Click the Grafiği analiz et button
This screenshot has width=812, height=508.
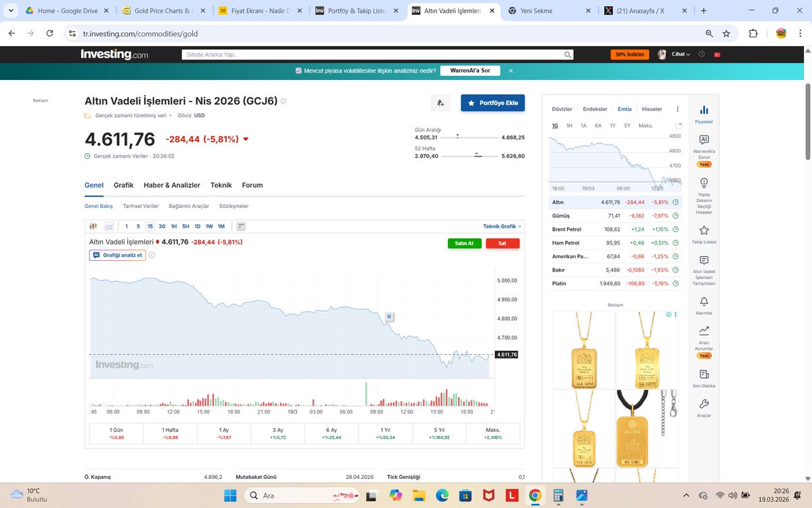pos(118,255)
